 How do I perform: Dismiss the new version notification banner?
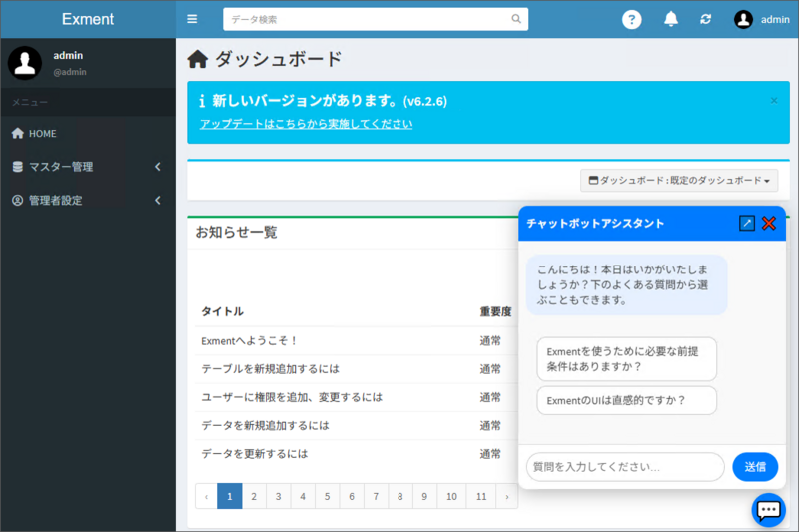point(774,100)
